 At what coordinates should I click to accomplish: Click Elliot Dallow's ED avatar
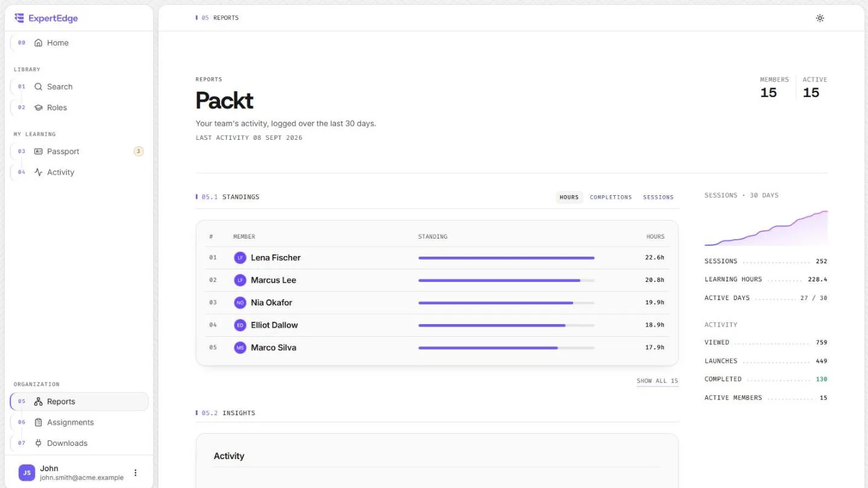[x=241, y=325]
